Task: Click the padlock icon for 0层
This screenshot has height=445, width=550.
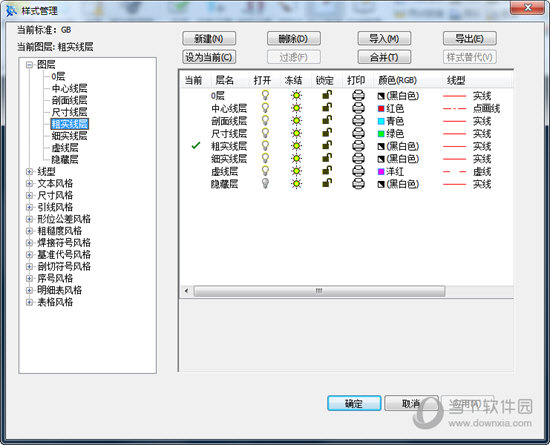Action: coord(327,95)
